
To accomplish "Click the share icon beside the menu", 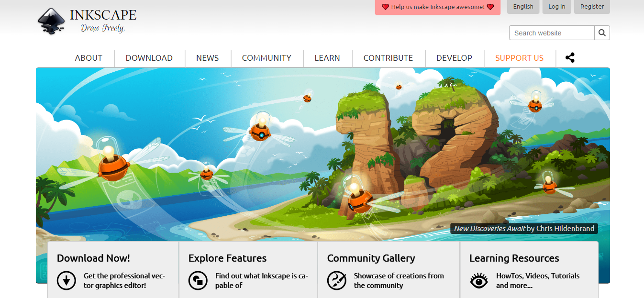I will [x=570, y=57].
